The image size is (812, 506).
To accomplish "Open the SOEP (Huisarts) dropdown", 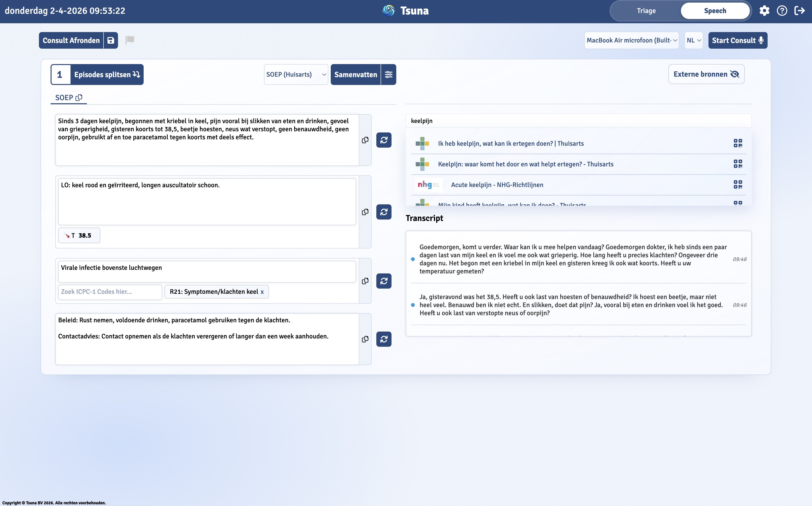I will coord(296,74).
